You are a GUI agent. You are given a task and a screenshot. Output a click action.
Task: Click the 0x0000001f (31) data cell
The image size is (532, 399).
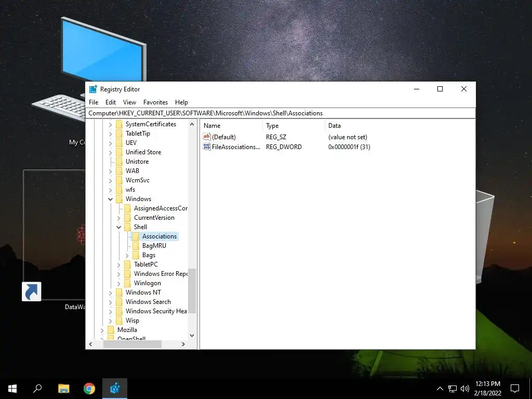coord(349,147)
